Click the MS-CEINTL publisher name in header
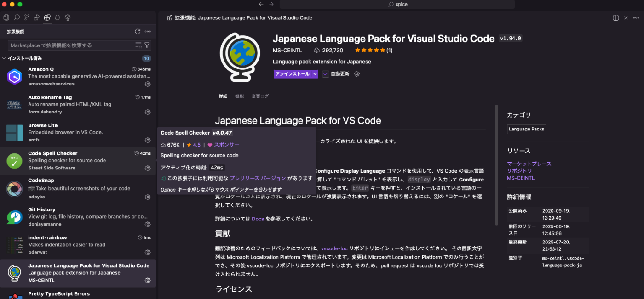 (x=287, y=51)
